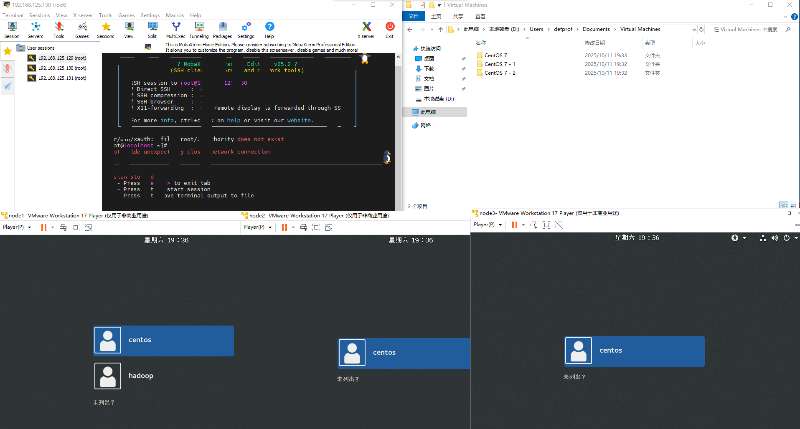
Task: Activate the MultiExec toolbar icon
Action: [x=176, y=30]
